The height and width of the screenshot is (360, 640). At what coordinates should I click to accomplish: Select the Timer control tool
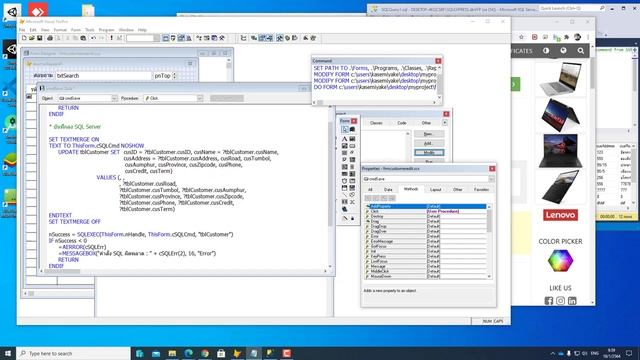[x=344, y=180]
